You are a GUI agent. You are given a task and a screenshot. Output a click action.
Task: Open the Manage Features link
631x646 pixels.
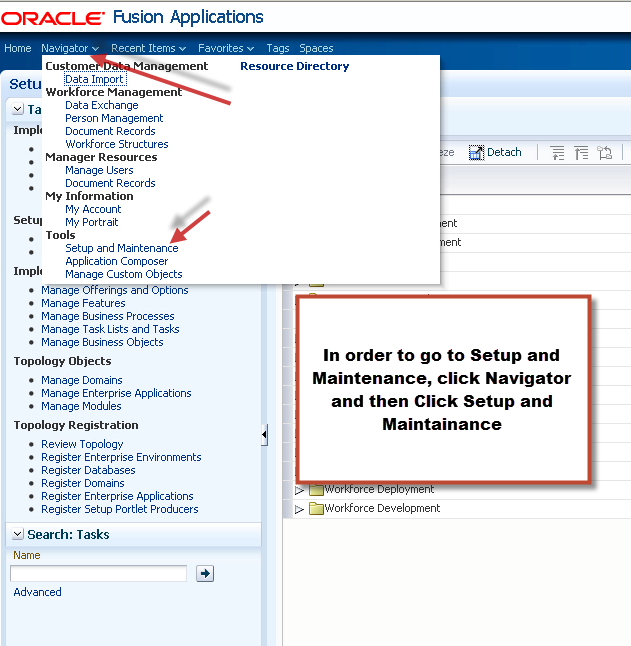coord(83,303)
